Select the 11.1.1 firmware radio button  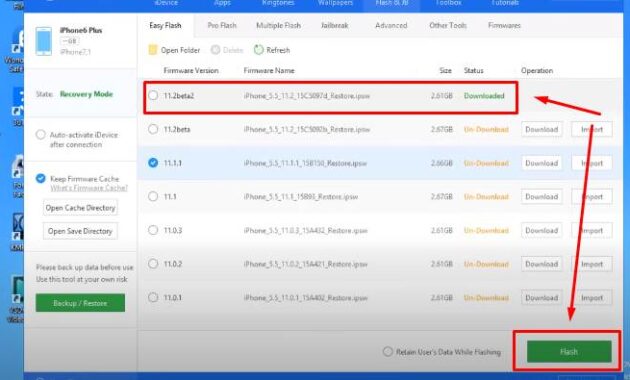(153, 163)
